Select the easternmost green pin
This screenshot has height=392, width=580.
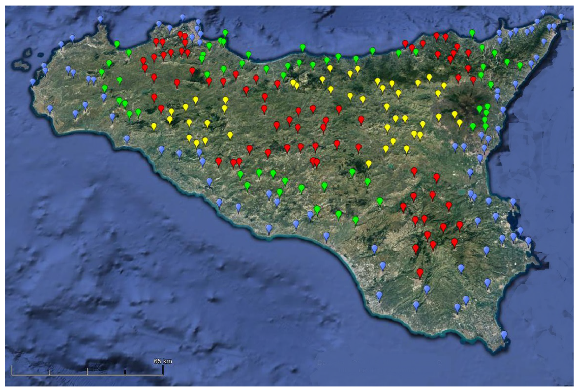(520, 65)
